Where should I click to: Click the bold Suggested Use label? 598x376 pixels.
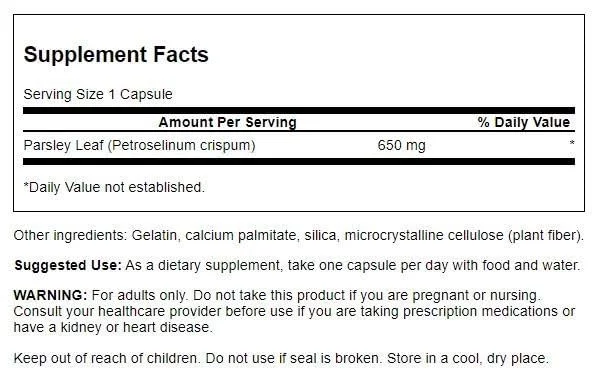68,265
